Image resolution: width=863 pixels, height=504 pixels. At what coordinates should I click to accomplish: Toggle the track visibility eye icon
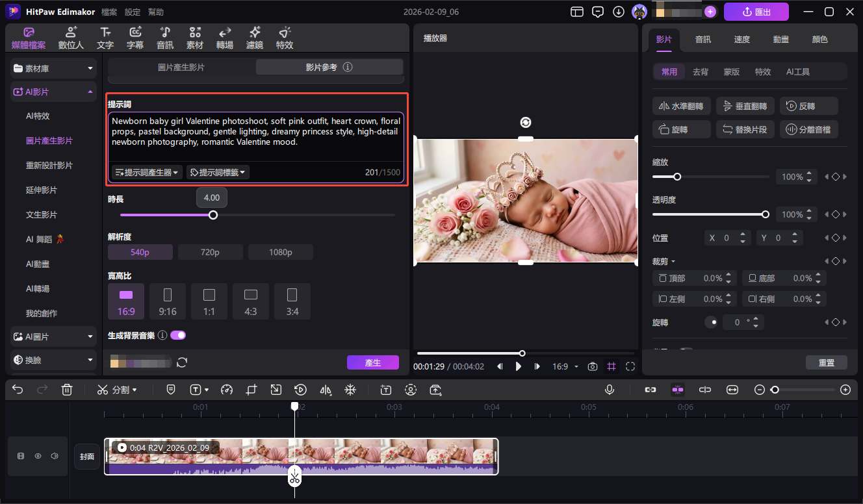coord(38,455)
